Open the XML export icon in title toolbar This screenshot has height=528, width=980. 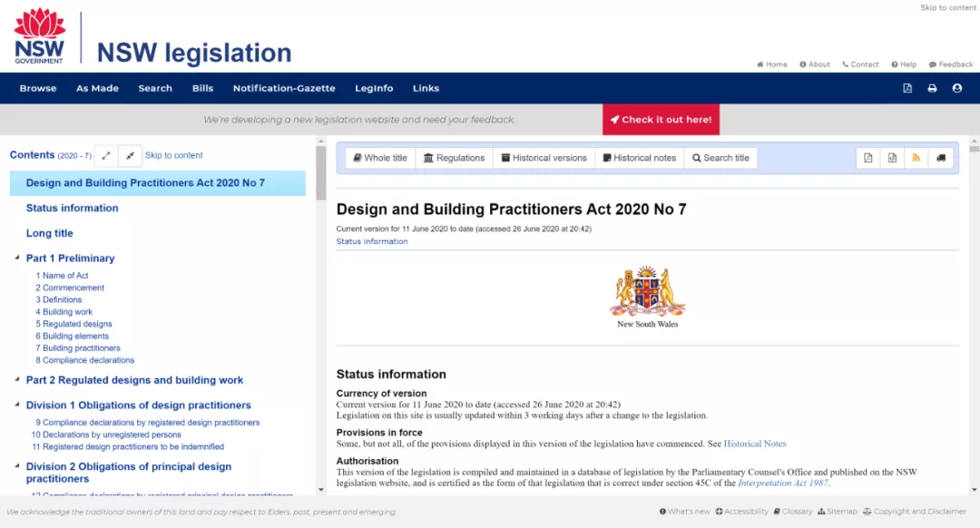tap(892, 158)
